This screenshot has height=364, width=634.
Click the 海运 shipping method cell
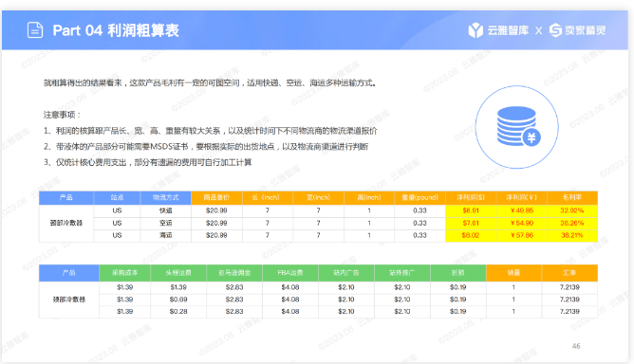[166, 235]
